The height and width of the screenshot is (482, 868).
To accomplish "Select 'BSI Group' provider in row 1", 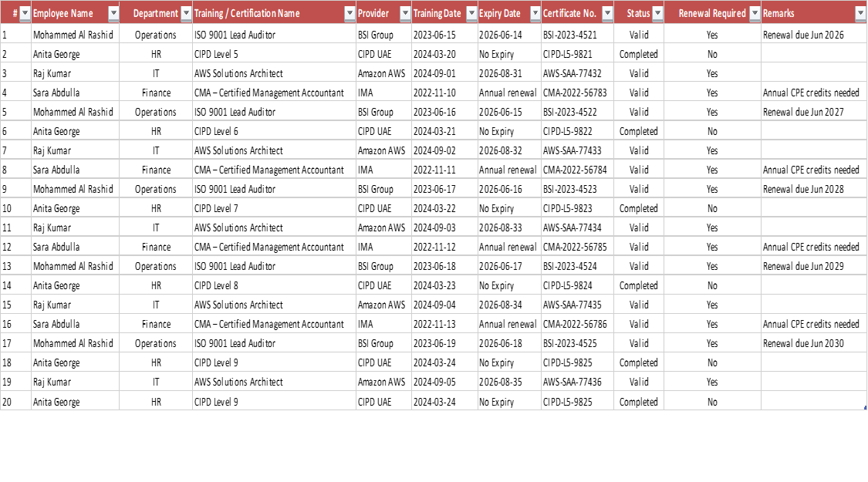I will click(383, 35).
